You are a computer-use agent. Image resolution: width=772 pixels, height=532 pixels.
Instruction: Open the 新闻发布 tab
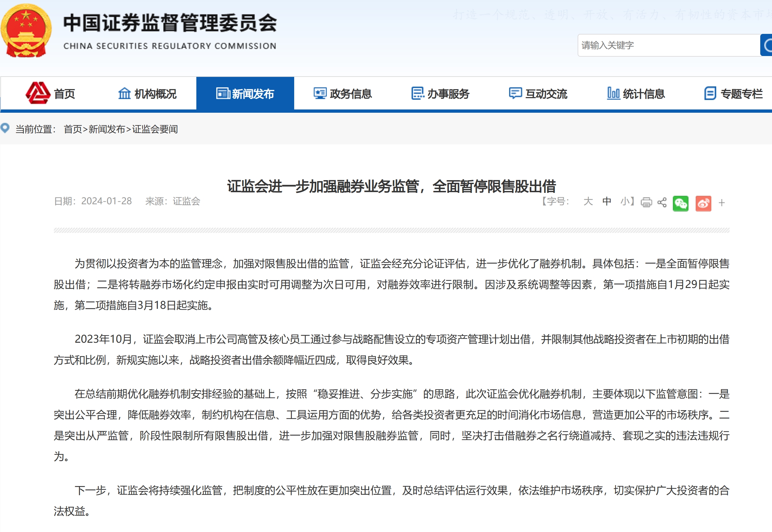[245, 94]
